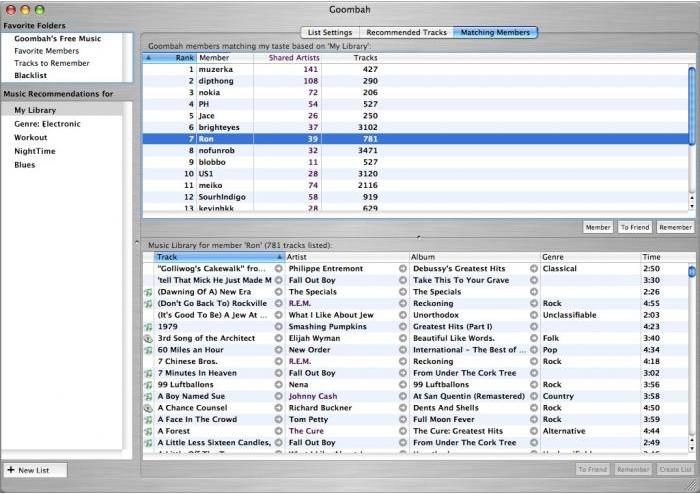Click the music note icon beside '99 Luftballons'

click(148, 385)
